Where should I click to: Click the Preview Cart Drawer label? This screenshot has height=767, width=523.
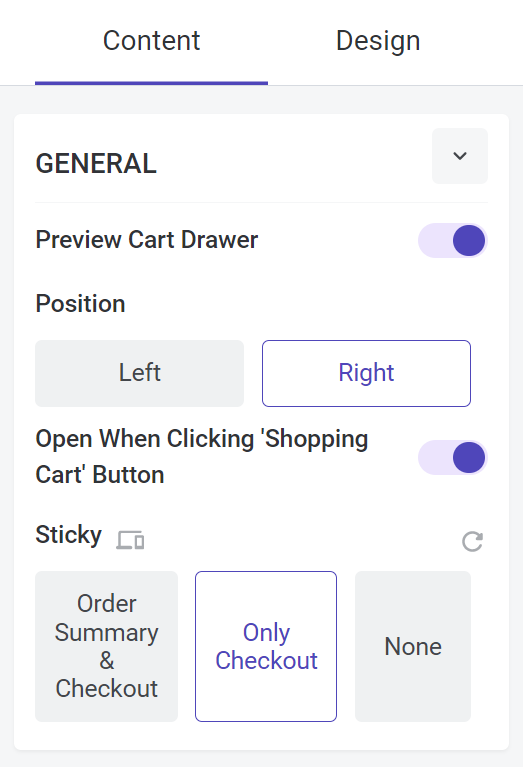coord(147,240)
